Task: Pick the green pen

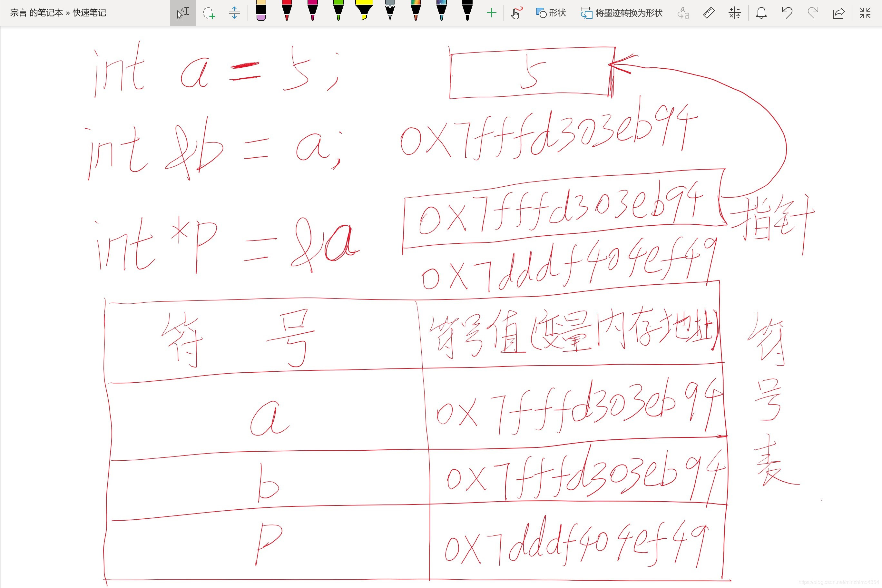Action: click(x=338, y=11)
